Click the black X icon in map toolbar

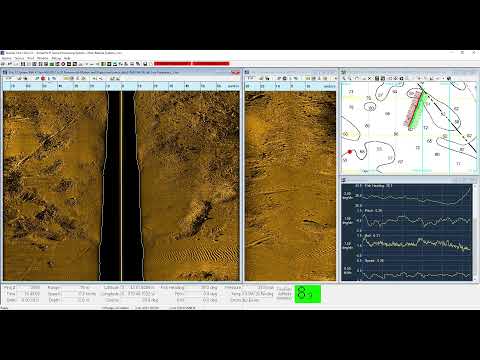[x=369, y=78]
